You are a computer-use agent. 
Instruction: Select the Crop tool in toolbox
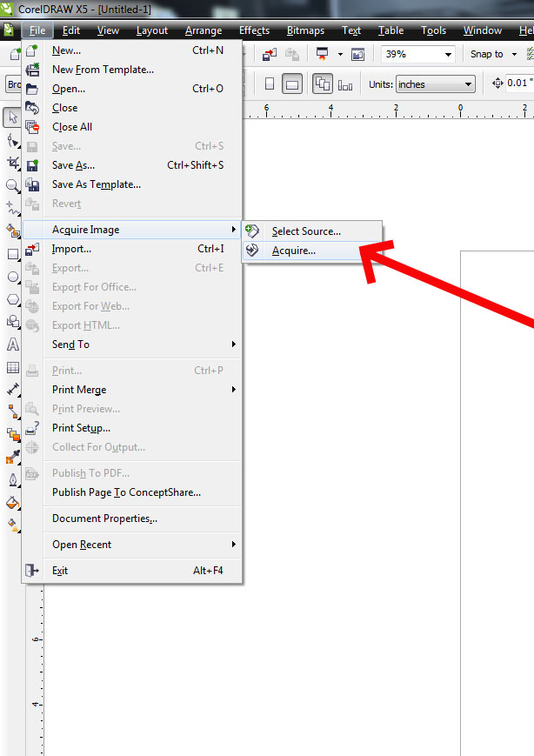tap(12, 163)
